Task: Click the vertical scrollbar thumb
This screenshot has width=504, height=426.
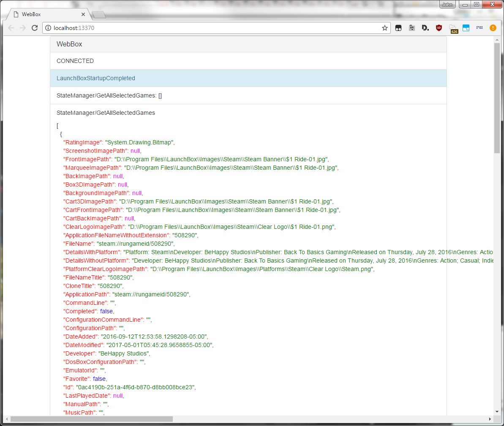Action: (497, 98)
